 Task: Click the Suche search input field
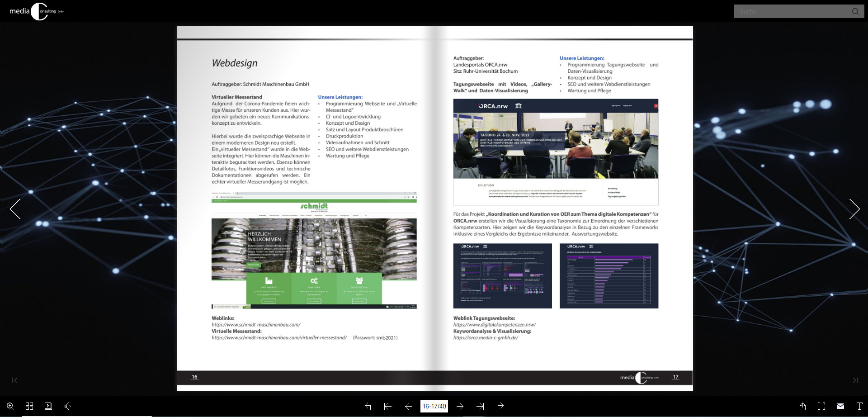pos(791,11)
